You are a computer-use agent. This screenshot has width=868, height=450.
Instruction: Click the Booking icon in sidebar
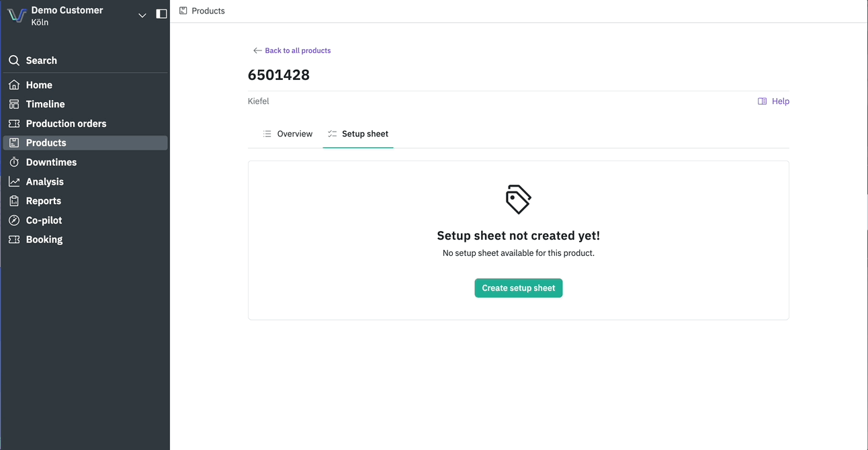coord(14,240)
